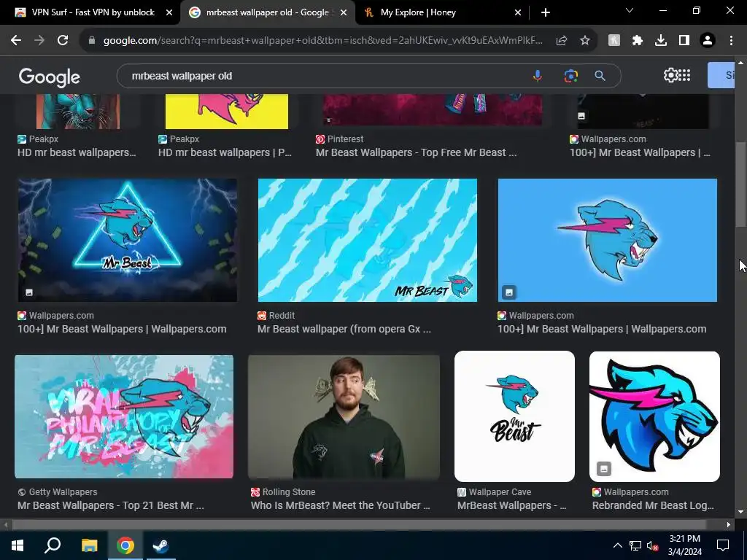
Task: Close the mrbeast wallpaper Google tab
Action: point(344,13)
